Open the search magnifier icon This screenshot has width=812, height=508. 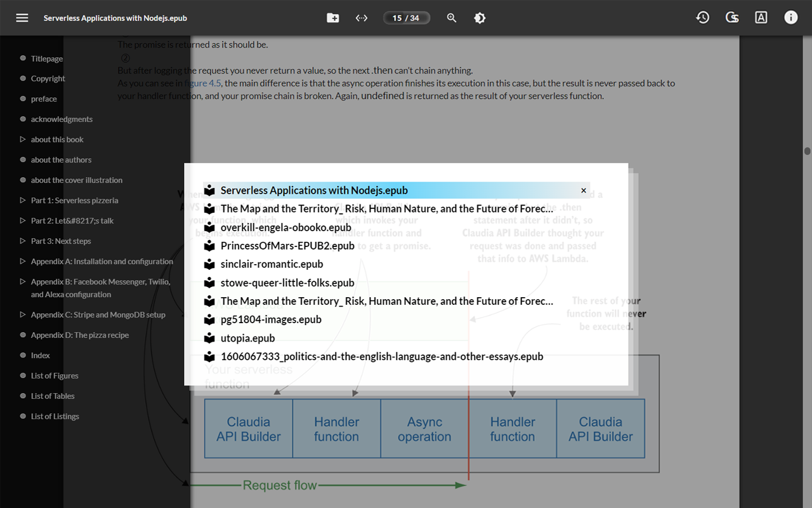452,18
